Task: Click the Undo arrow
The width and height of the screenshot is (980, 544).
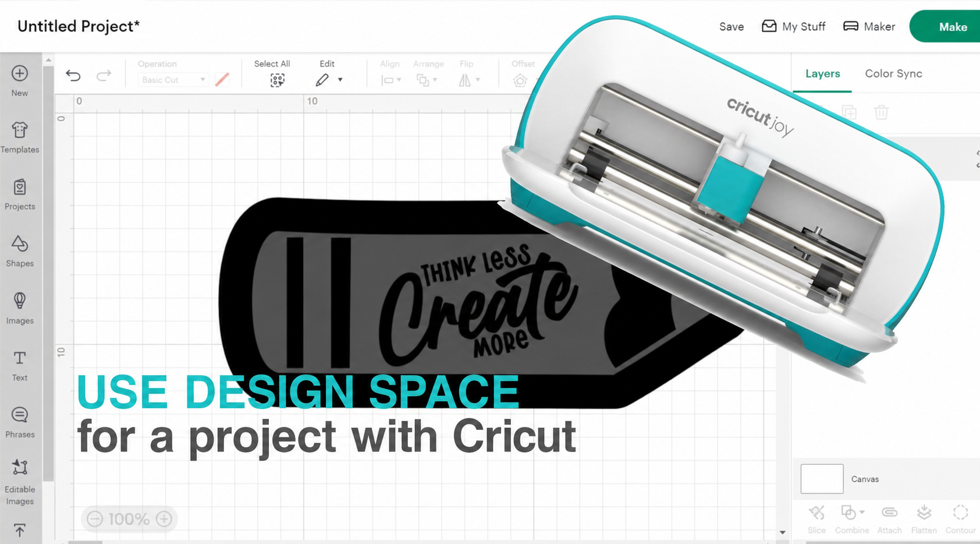Action: [73, 75]
